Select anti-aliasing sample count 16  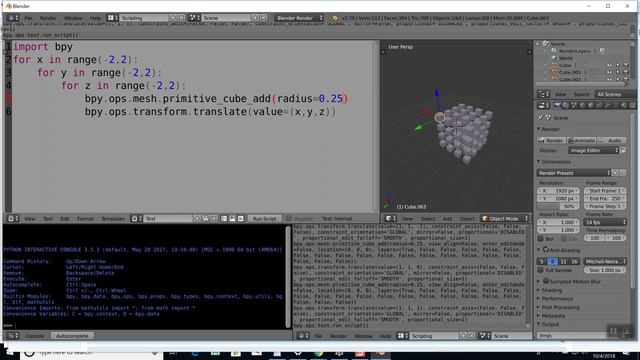574,261
